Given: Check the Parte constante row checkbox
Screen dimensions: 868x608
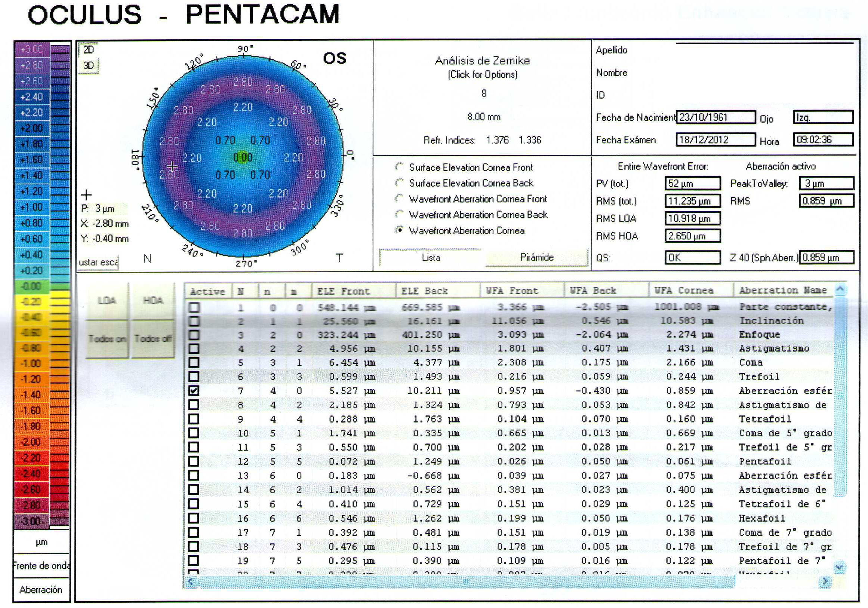Looking at the screenshot, I should pyautogui.click(x=194, y=307).
